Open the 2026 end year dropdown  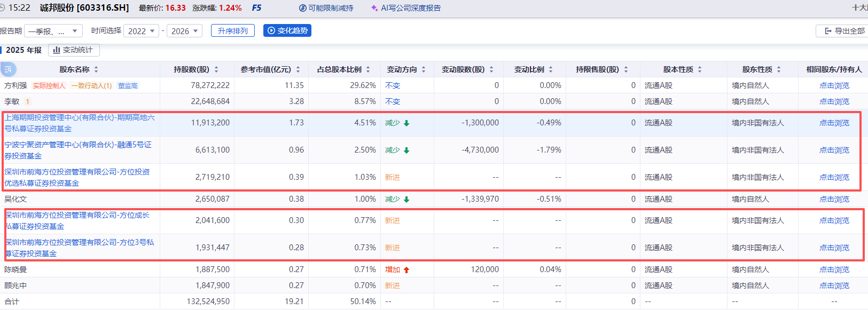tap(184, 31)
